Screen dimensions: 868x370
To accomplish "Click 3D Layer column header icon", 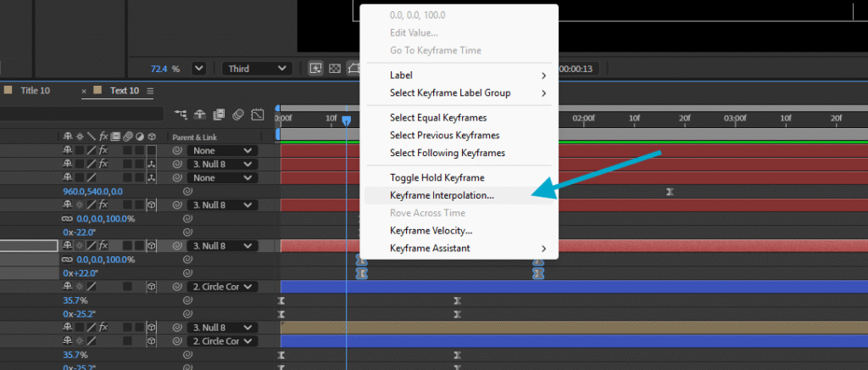I will click(x=152, y=137).
